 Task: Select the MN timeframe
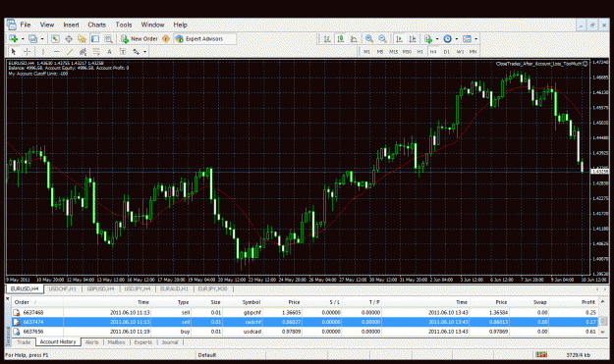(474, 52)
